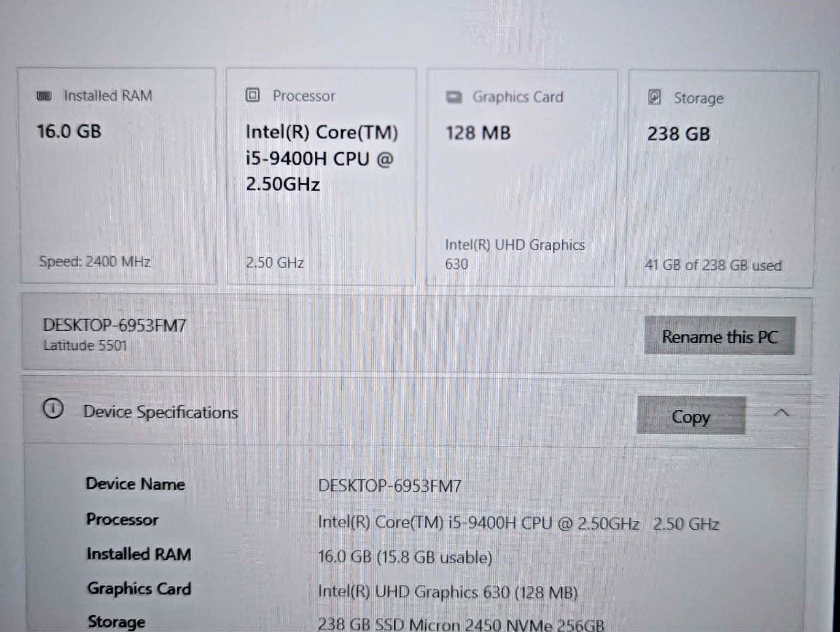This screenshot has height=632, width=840.
Task: Click the i5-9400H processor name in card
Action: pyautogui.click(x=321, y=158)
